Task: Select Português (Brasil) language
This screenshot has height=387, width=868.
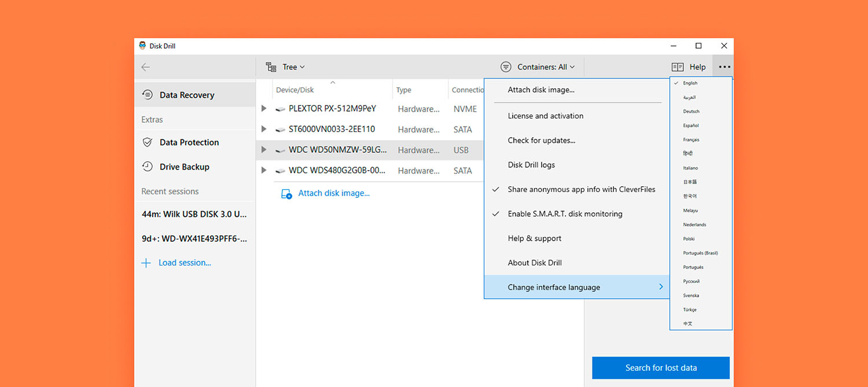Action: tap(701, 253)
